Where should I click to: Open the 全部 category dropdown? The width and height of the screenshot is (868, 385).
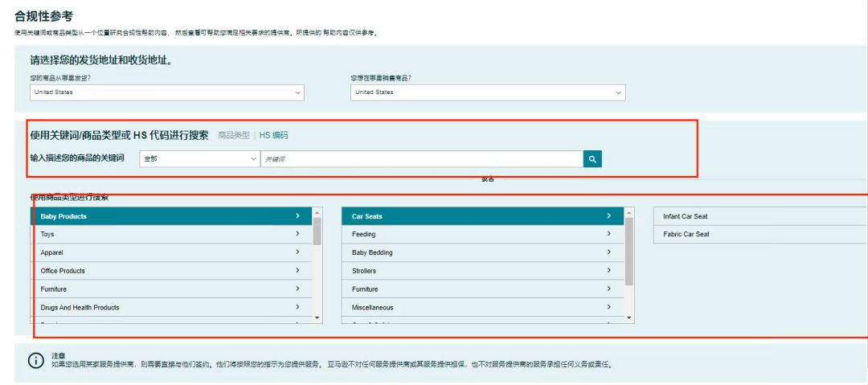pos(199,159)
